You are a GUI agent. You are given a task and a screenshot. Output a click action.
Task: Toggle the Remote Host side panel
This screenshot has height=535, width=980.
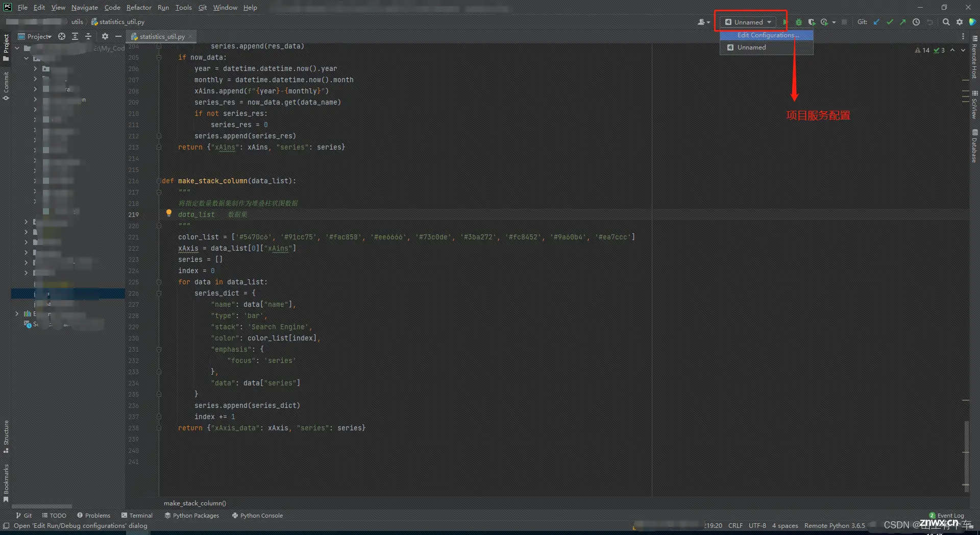pos(974,57)
